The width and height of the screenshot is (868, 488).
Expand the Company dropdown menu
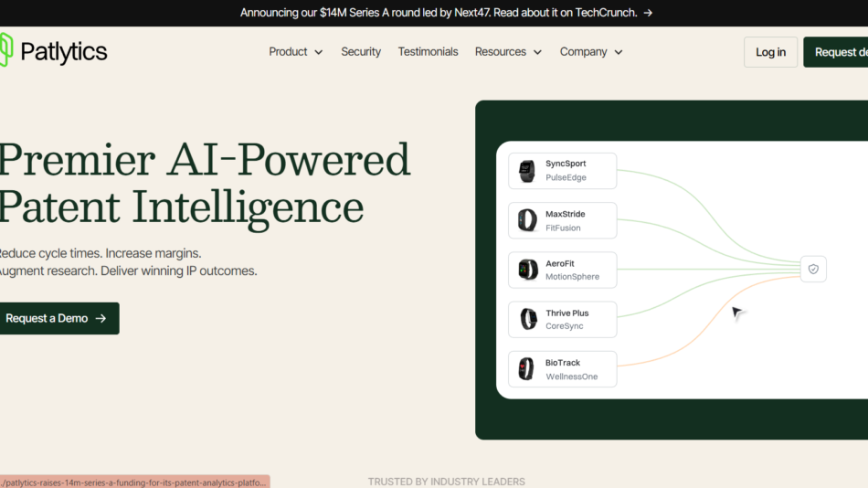coord(590,52)
